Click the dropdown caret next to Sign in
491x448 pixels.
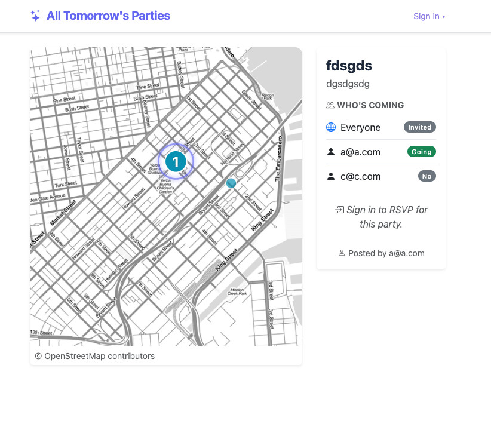(x=444, y=17)
